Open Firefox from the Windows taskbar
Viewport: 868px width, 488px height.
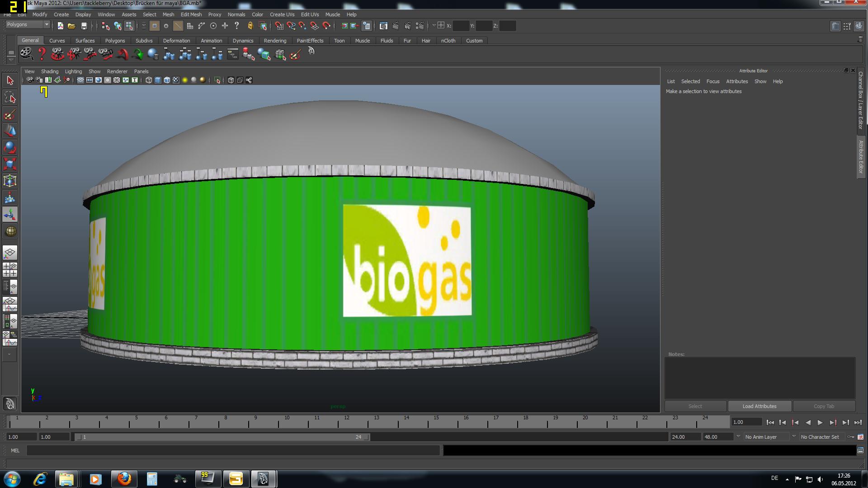click(124, 479)
